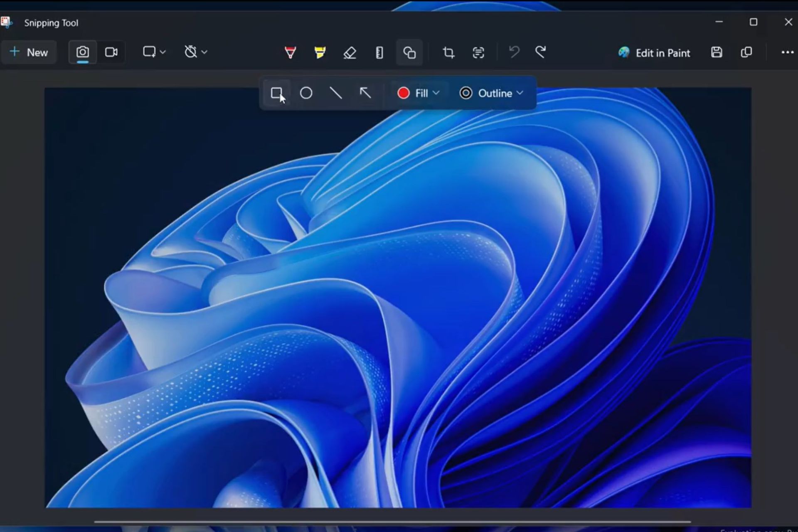The height and width of the screenshot is (532, 798).
Task: Undo the last edit
Action: click(514, 52)
